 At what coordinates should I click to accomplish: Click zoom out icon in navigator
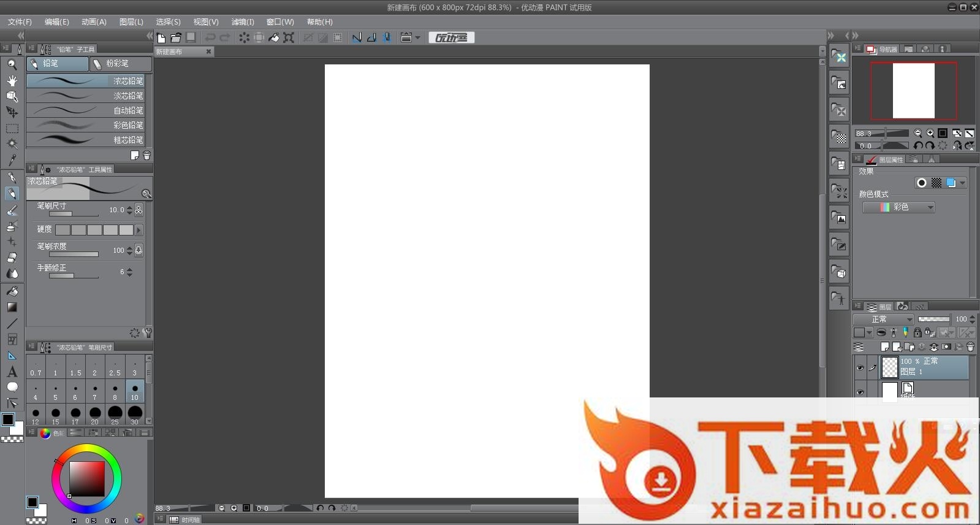917,133
